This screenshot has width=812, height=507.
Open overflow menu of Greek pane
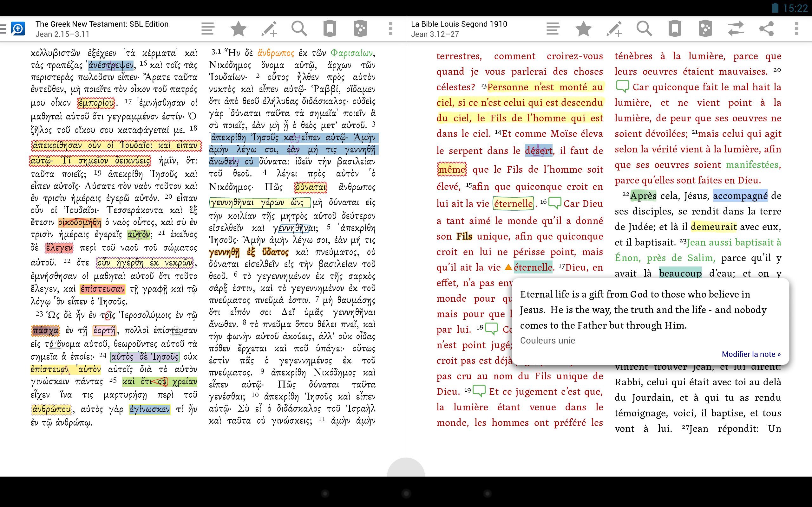pyautogui.click(x=390, y=29)
